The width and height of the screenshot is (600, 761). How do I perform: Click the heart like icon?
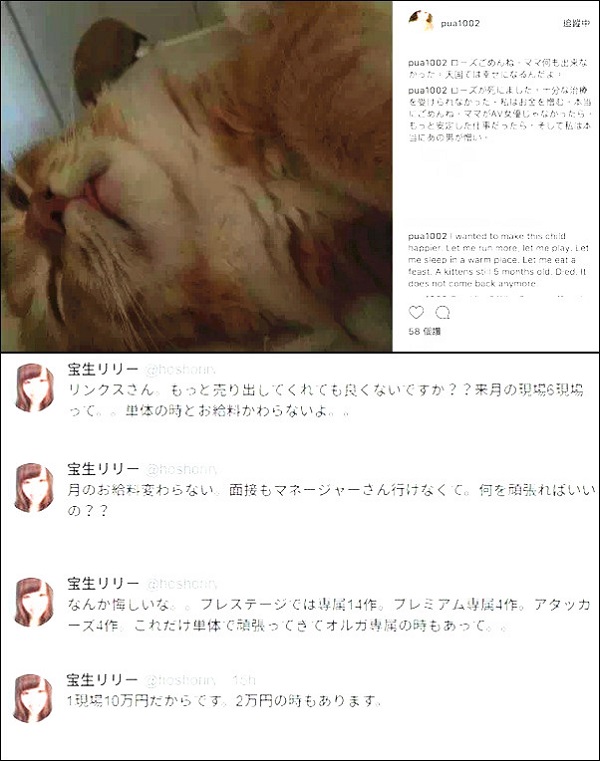[x=416, y=313]
